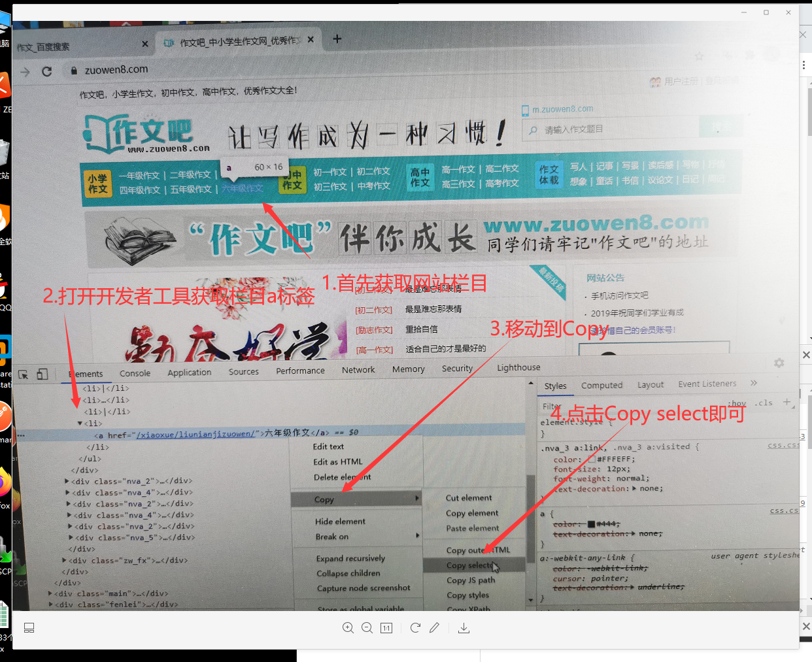Click the row actions ellipsis beside the selected node

[22, 435]
